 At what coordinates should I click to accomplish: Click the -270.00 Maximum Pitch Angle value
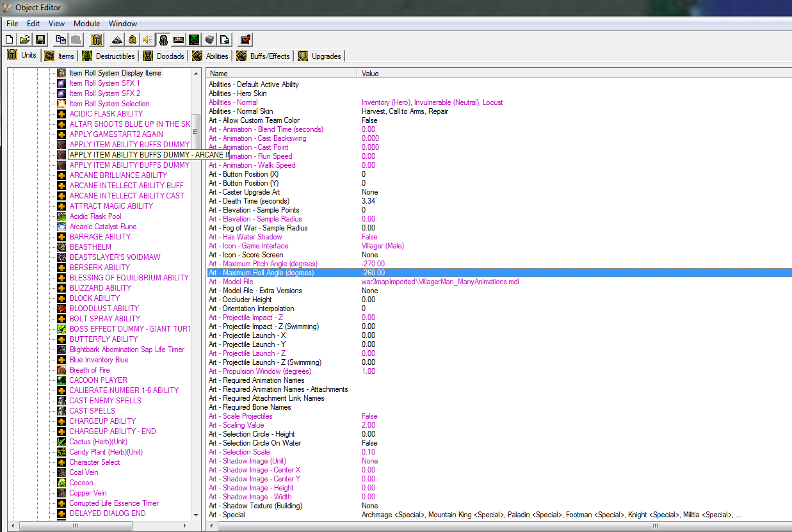coord(373,264)
